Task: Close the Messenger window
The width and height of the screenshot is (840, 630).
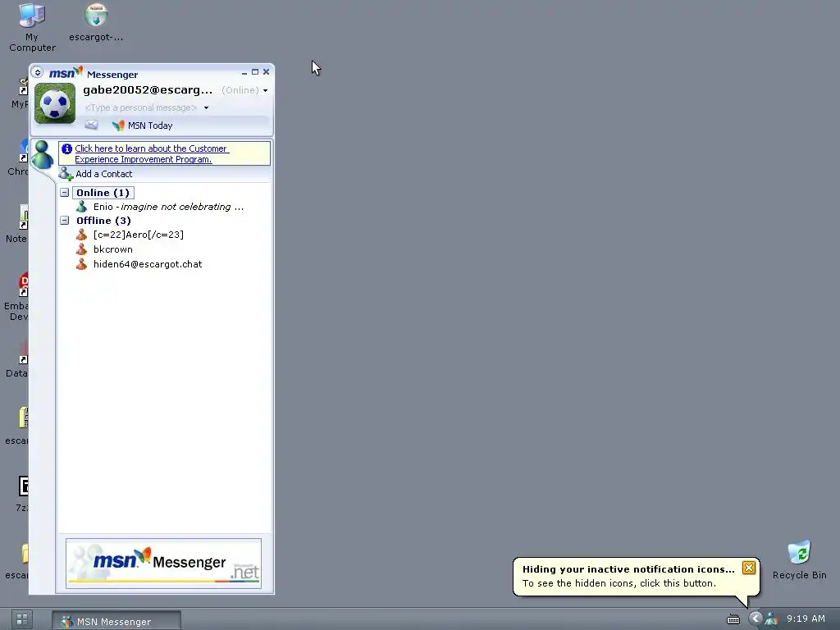Action: [266, 72]
